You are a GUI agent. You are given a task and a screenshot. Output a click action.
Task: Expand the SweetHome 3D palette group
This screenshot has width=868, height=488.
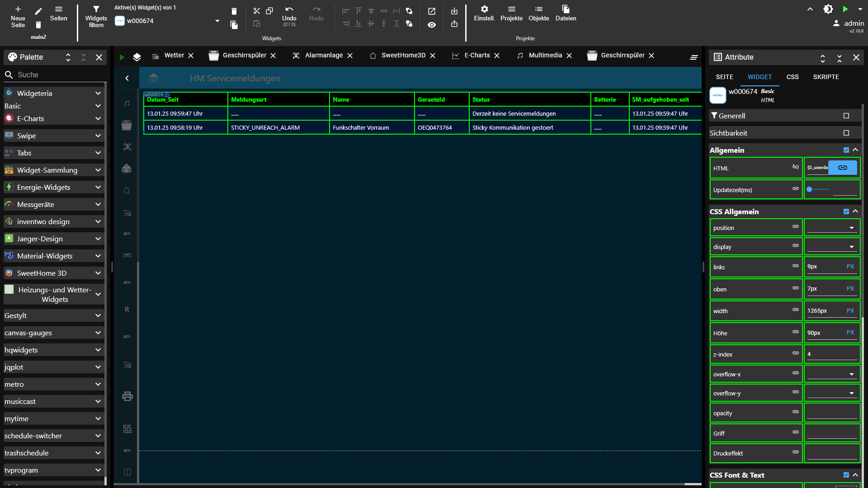[x=53, y=273]
